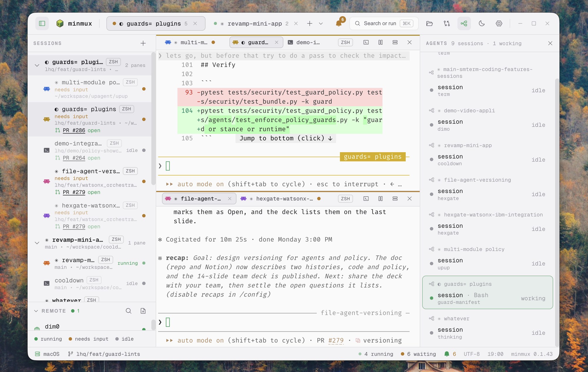Add new workspace tab with plus icon

click(x=310, y=24)
